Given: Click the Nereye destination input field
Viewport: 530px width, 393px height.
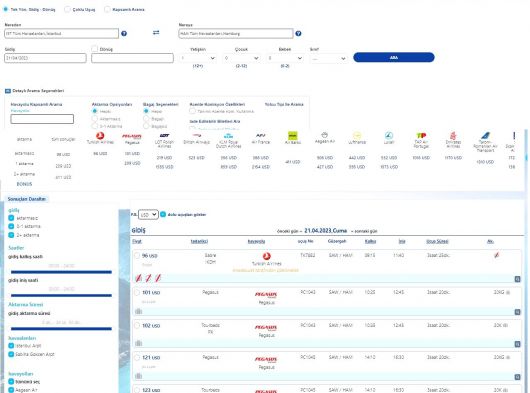Looking at the screenshot, I should (x=236, y=33).
